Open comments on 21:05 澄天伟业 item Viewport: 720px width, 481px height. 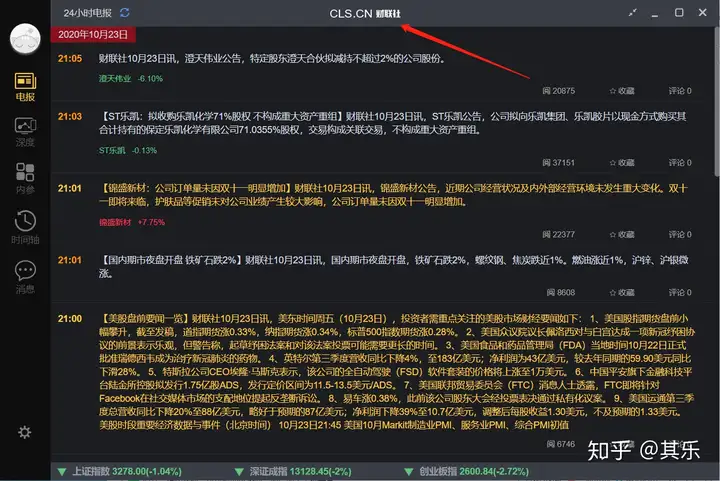680,91
